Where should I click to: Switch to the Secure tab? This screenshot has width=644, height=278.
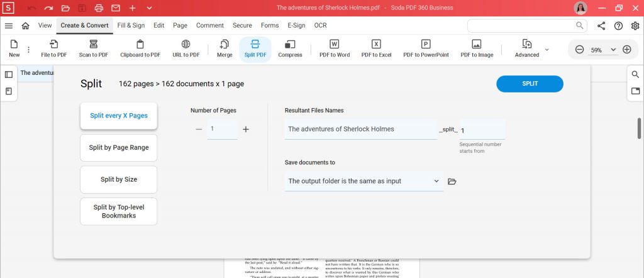coord(242,25)
